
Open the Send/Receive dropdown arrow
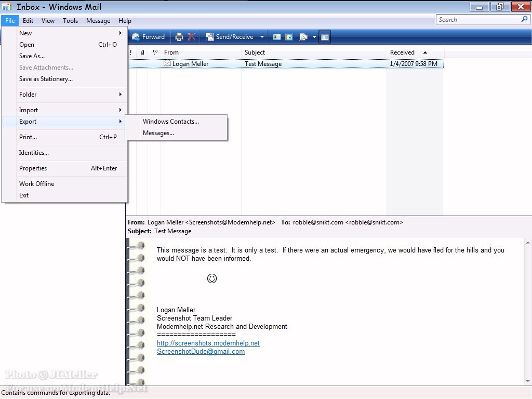(262, 37)
